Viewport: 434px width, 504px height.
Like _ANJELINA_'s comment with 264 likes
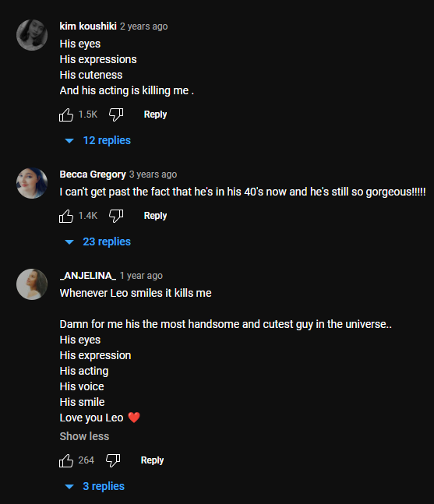click(x=66, y=460)
